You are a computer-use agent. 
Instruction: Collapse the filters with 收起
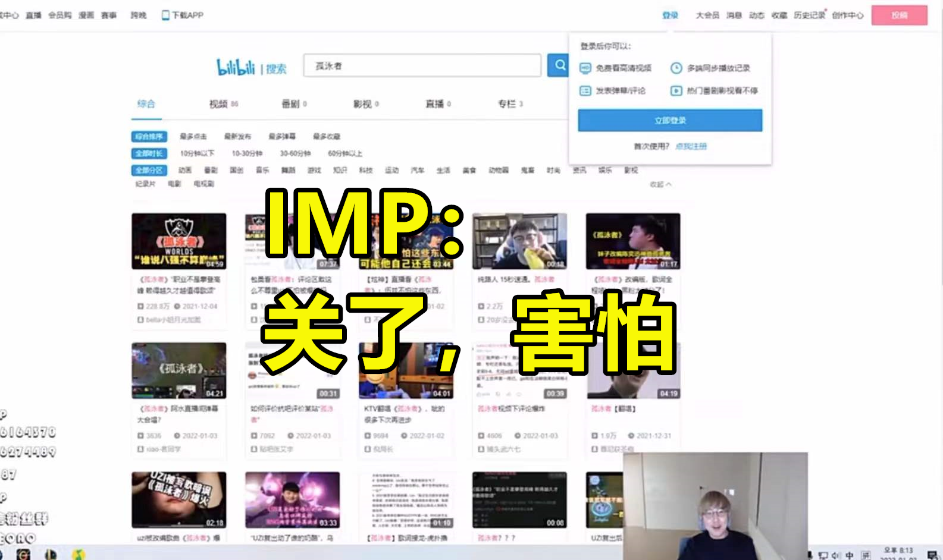click(660, 185)
